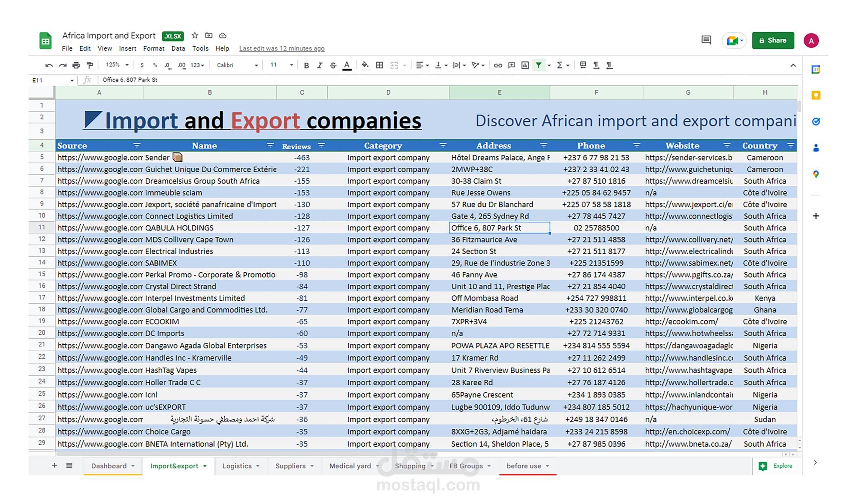Click the paint format icon
The height and width of the screenshot is (504, 857).
[x=90, y=65]
